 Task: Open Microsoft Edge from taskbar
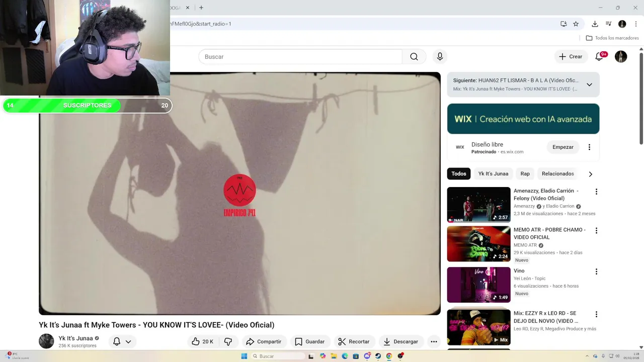(345, 356)
